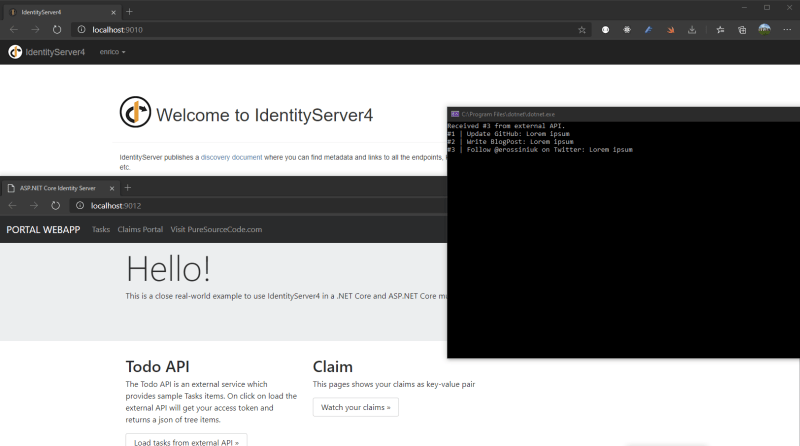The width and height of the screenshot is (800, 446).
Task: Open new tab in localhost:9012 browser window
Action: [x=128, y=187]
